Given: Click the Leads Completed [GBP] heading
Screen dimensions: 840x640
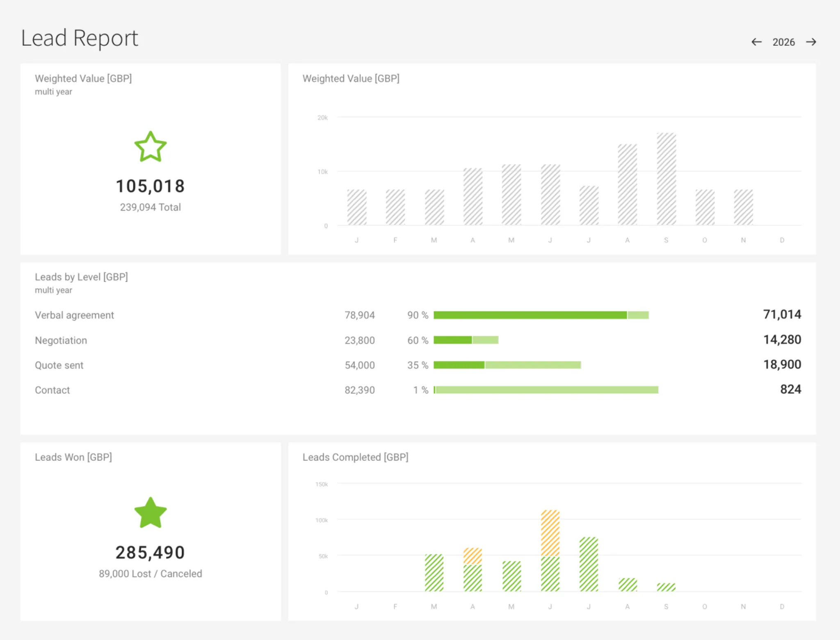Looking at the screenshot, I should point(356,457).
